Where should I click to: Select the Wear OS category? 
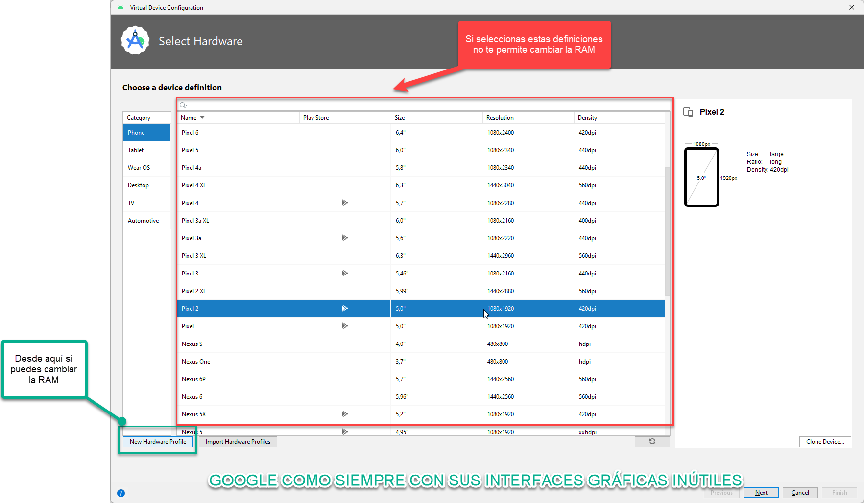click(146, 168)
